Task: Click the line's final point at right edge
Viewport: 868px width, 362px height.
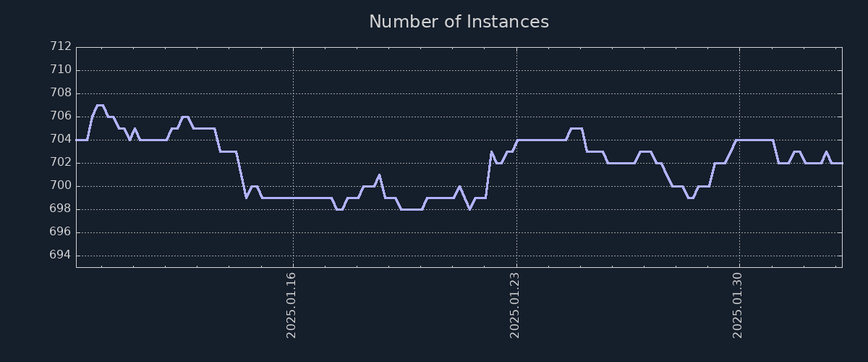Action: 841,163
